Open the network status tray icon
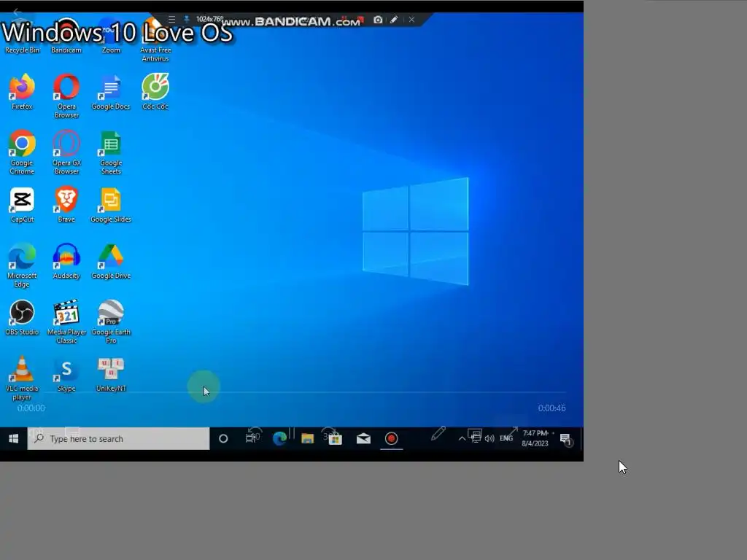The image size is (747, 560). (476, 438)
